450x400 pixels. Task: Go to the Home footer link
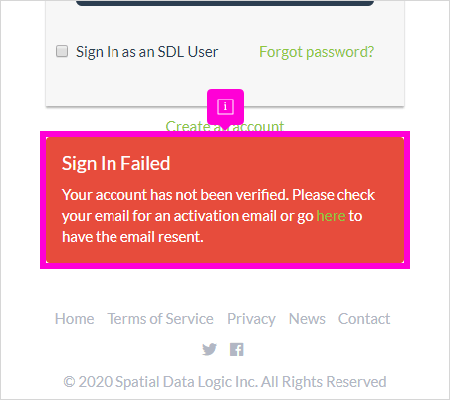[x=74, y=319]
